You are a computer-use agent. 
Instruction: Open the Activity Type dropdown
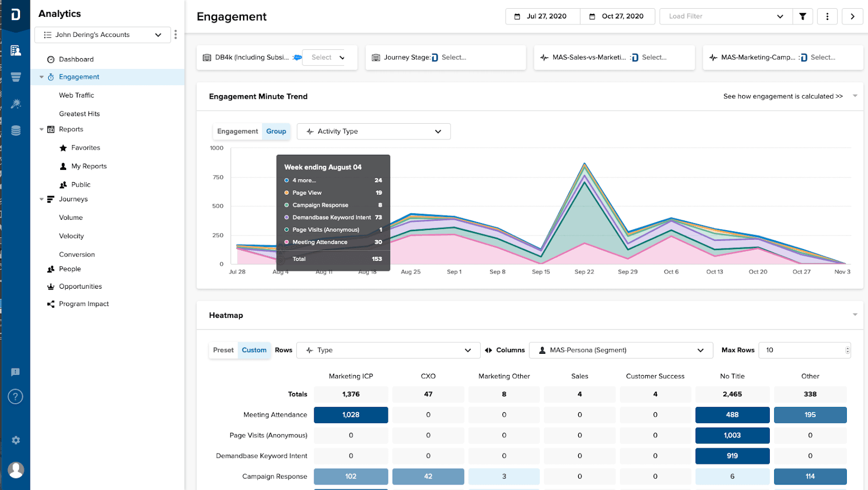(x=373, y=131)
